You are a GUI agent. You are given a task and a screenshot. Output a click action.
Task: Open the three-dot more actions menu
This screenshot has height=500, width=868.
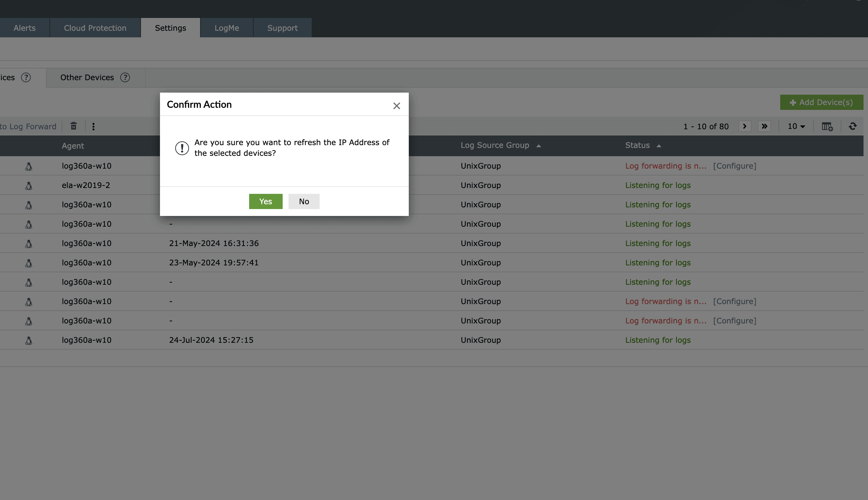(x=93, y=126)
